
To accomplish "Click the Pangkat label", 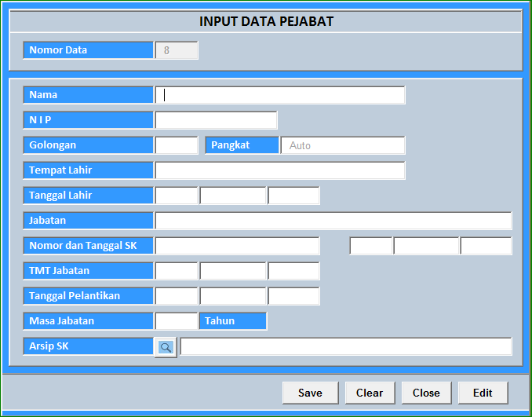I will coord(242,145).
